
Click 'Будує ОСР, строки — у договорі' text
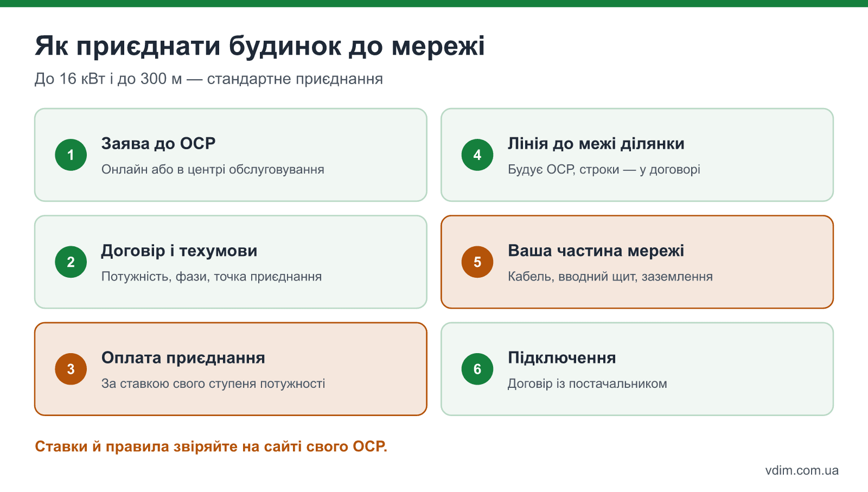604,169
